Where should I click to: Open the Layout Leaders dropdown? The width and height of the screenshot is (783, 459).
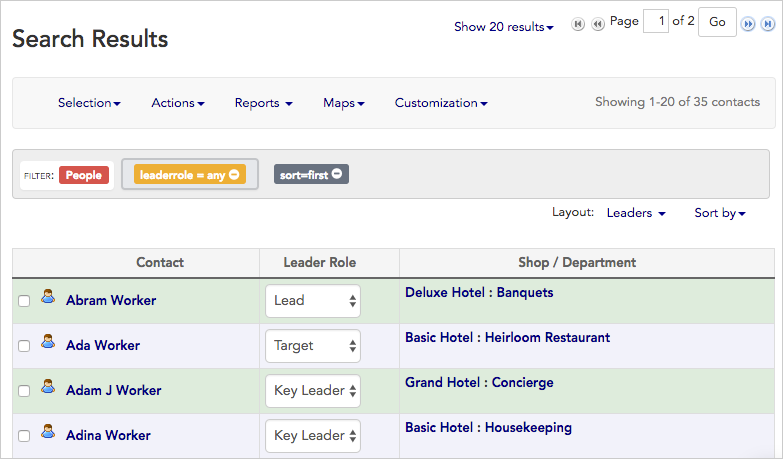tap(636, 213)
